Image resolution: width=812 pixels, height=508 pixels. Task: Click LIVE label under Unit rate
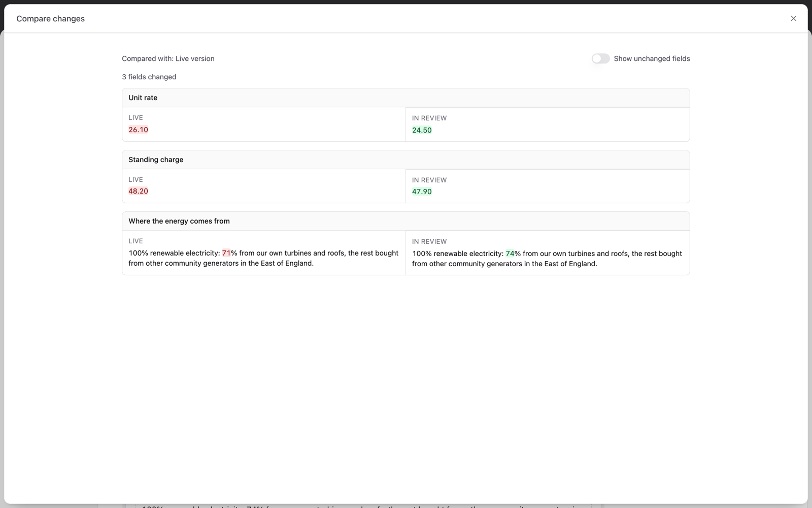136,117
